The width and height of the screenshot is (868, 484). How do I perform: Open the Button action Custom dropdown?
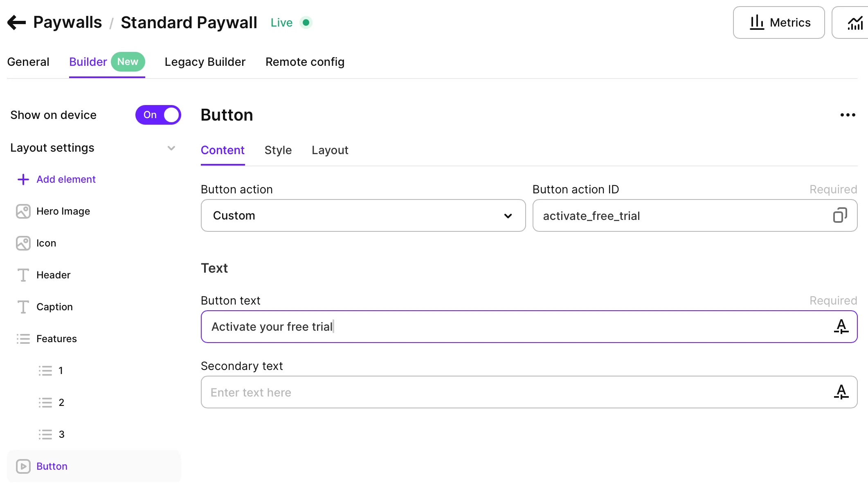pos(363,215)
